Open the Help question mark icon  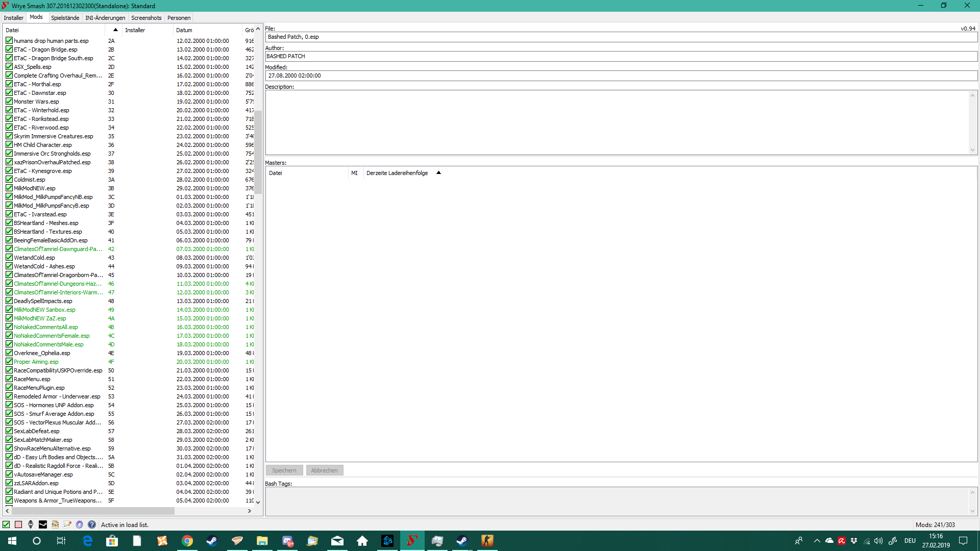pos(92,524)
